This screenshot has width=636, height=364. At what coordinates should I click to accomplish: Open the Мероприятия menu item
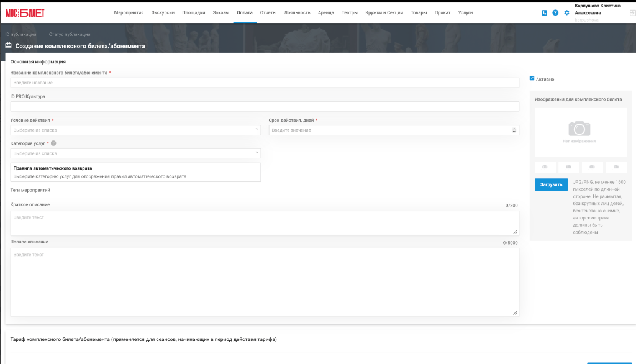pos(129,12)
